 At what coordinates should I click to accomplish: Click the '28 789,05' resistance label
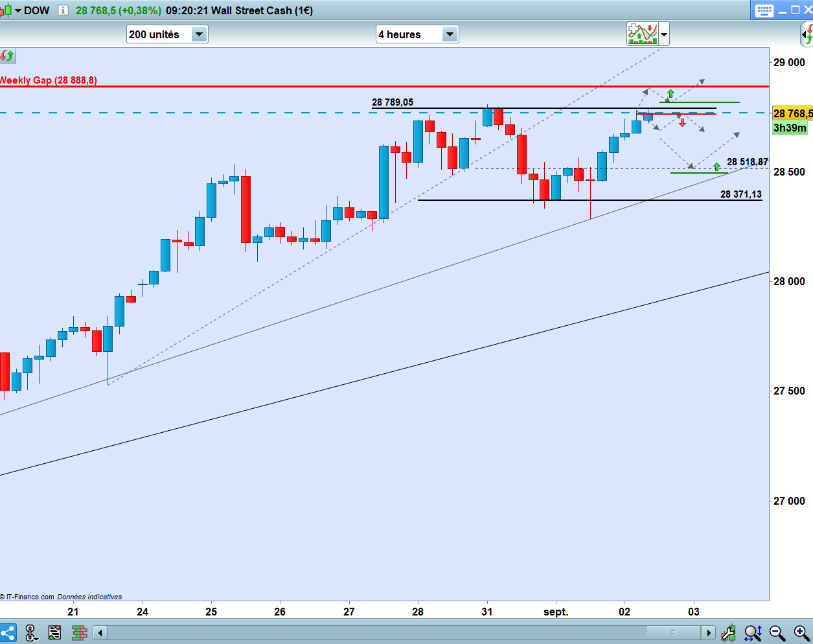(x=393, y=102)
